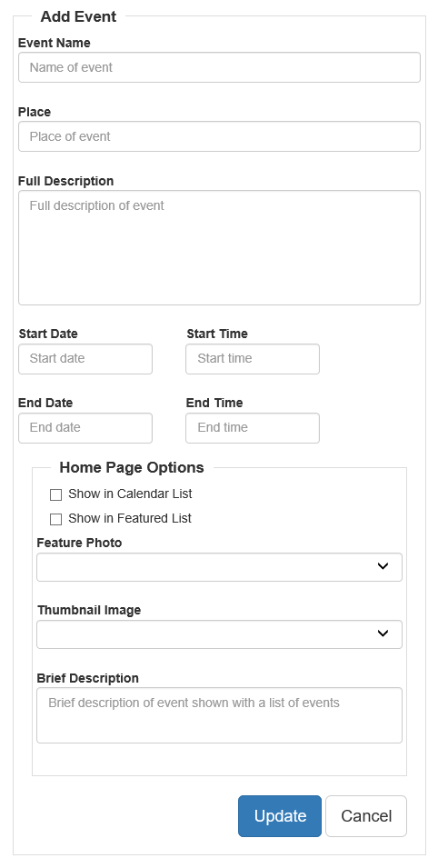Screen dimensions: 438x868
Task: Click the End Date input
Action: 85,428
